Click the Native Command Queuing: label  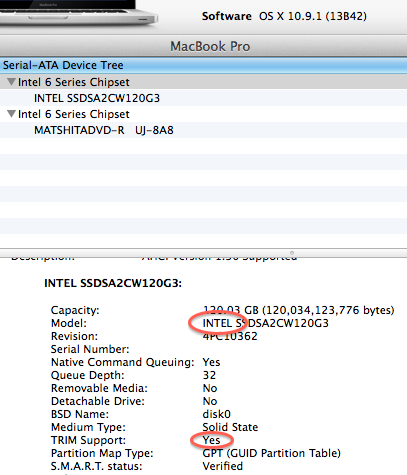point(123,362)
